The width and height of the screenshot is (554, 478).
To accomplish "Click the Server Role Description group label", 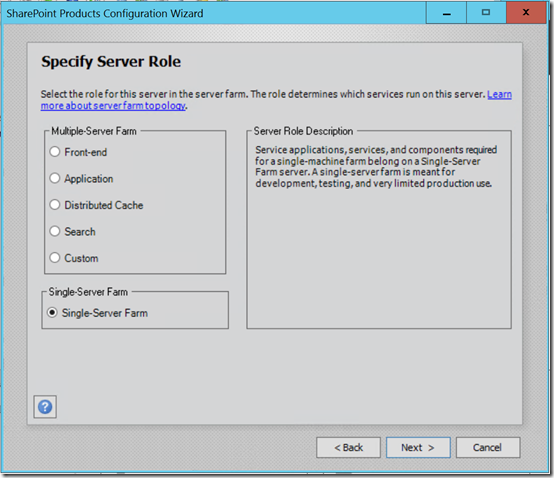I will point(303,131).
